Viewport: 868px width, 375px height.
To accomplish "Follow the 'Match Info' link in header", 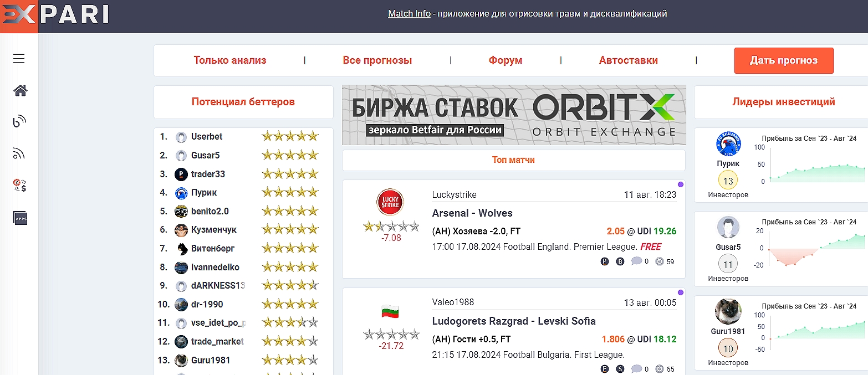I will pyautogui.click(x=409, y=14).
